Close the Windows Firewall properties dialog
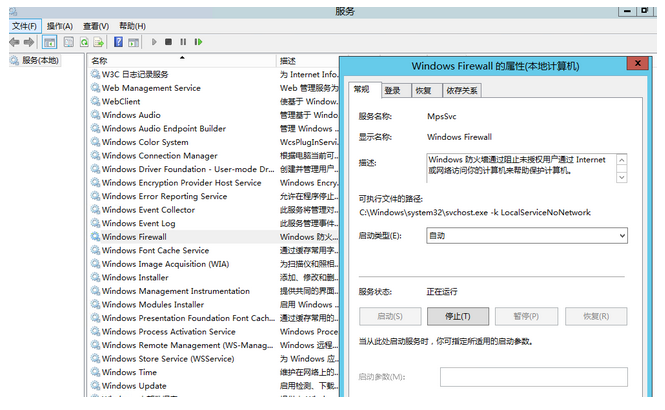The height and width of the screenshot is (410, 665). click(637, 64)
